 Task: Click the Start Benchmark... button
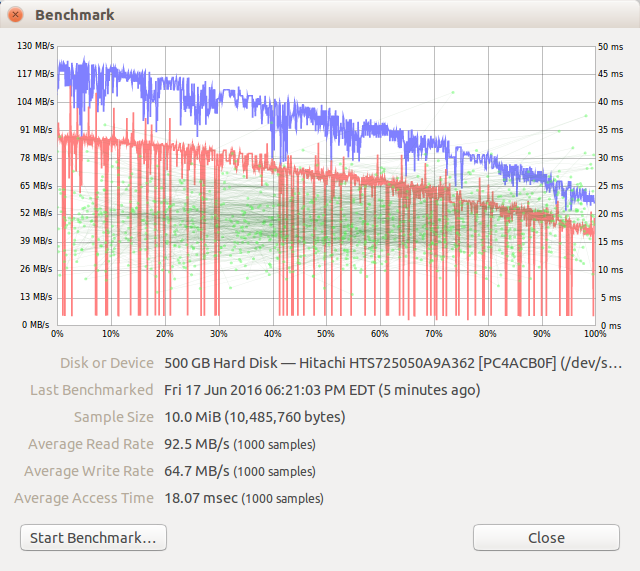click(x=93, y=538)
